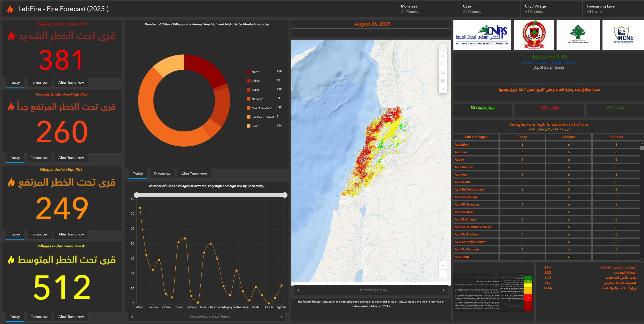
Task: Open the map search tool
Action: coord(443,56)
